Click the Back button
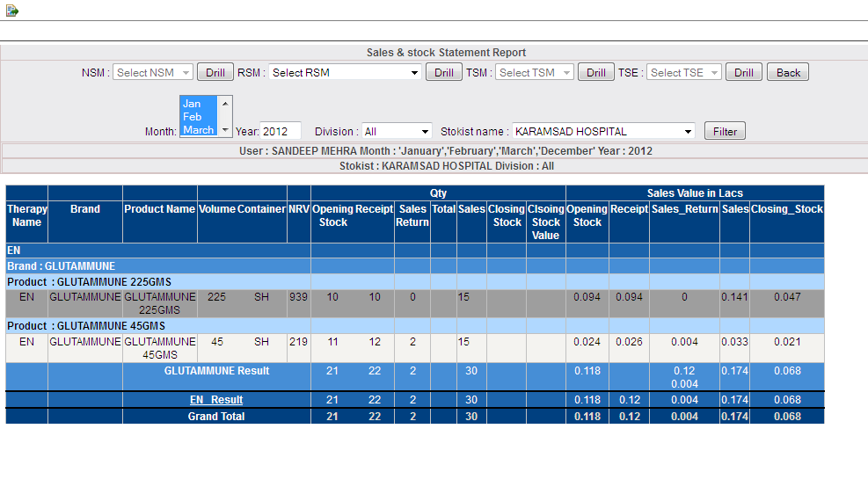The height and width of the screenshot is (494, 868). coord(788,72)
